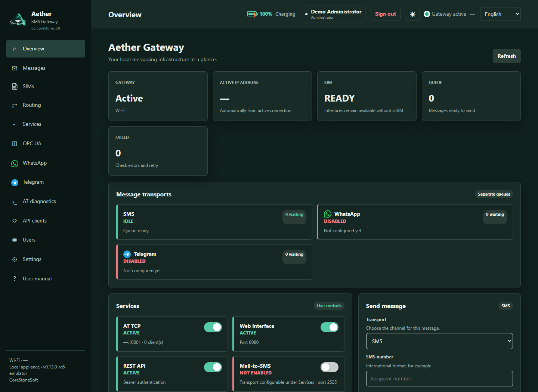Navigate to API clients
538x392 pixels.
[46, 221]
